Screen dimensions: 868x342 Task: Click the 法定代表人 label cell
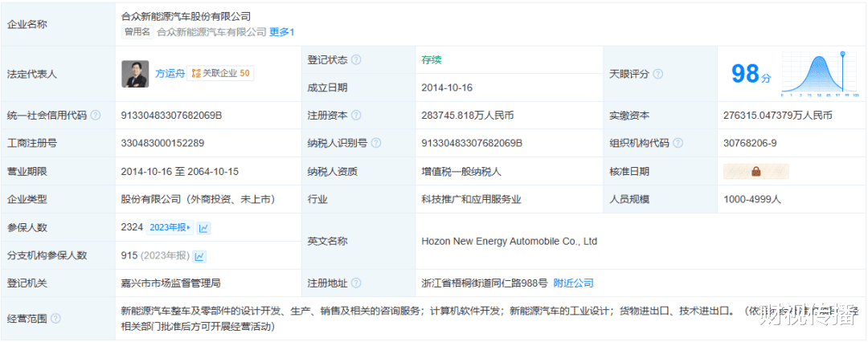[x=58, y=74]
